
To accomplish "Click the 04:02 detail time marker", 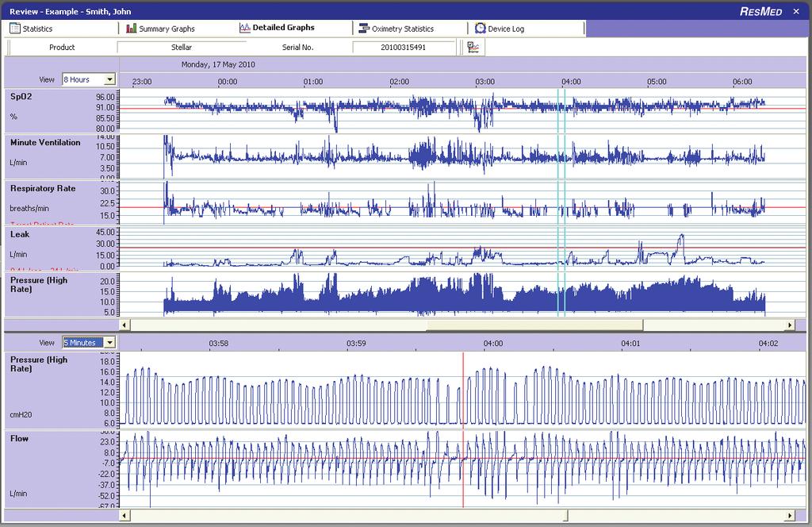I will click(768, 343).
